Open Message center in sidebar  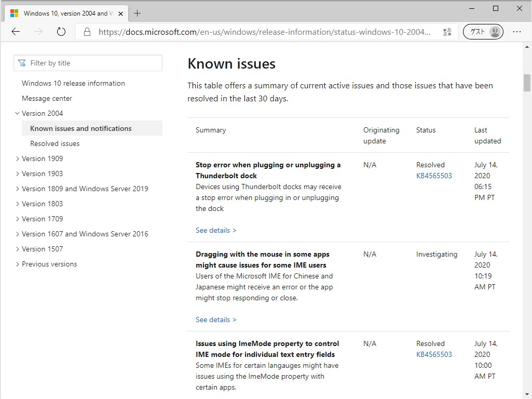coord(47,98)
